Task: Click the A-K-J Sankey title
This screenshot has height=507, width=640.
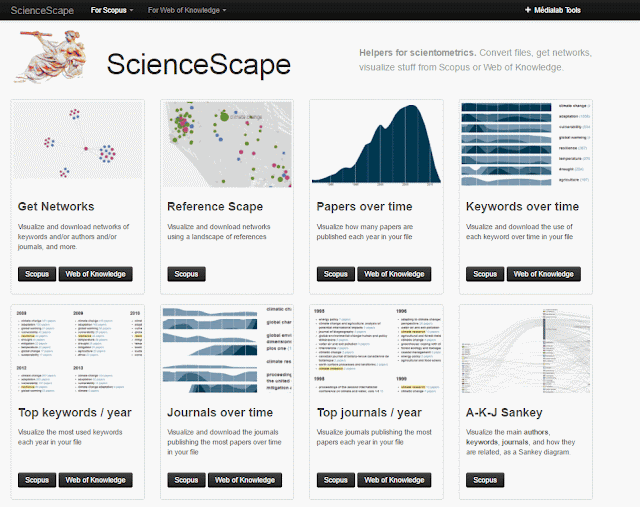Action: 504,413
